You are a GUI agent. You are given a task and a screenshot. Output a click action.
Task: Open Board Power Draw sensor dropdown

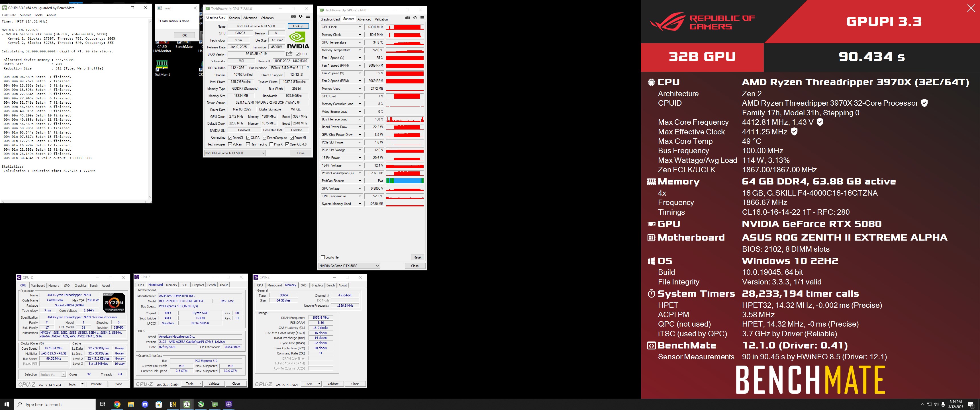click(360, 127)
